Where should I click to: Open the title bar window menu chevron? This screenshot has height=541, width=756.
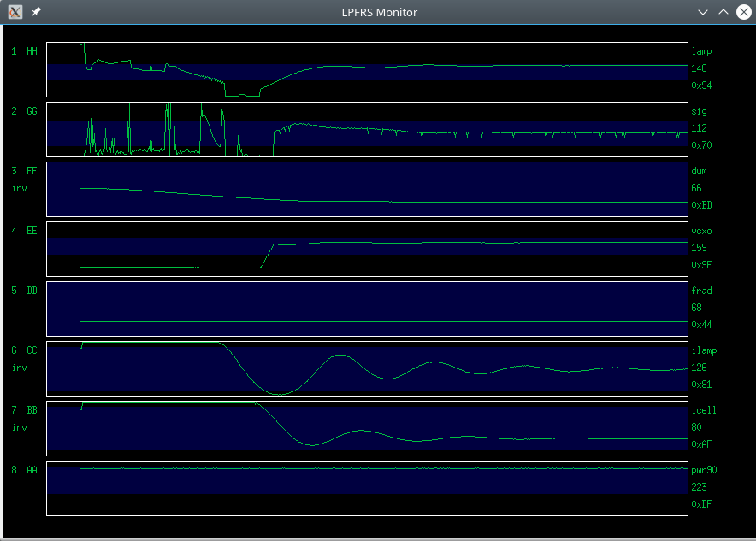703,12
